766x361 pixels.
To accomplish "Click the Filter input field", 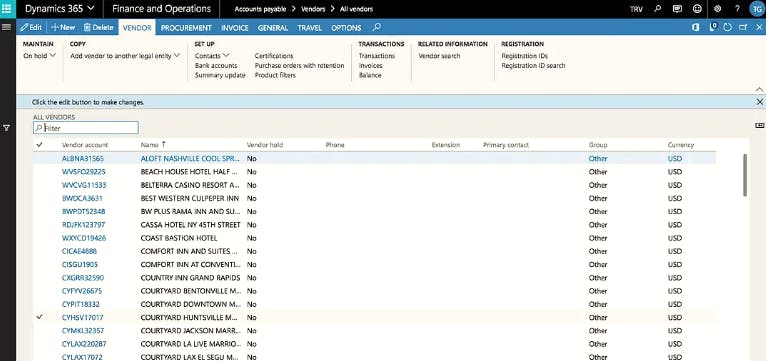I will pos(86,128).
